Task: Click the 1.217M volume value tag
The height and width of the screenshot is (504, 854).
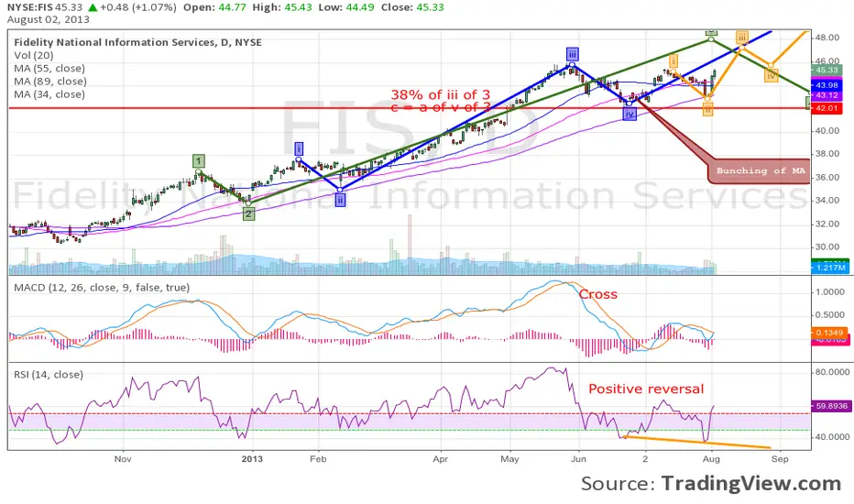Action: [830, 268]
